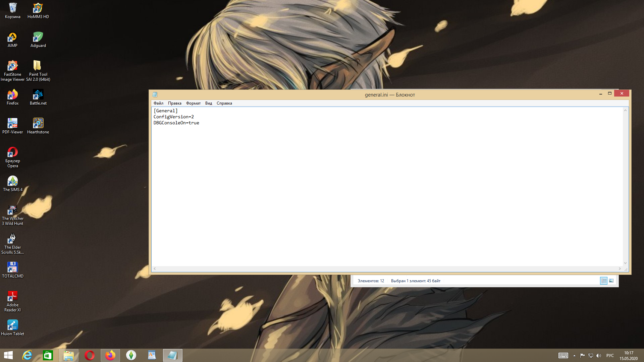
Task: Open the Файл menu in Notepad
Action: coord(158,103)
